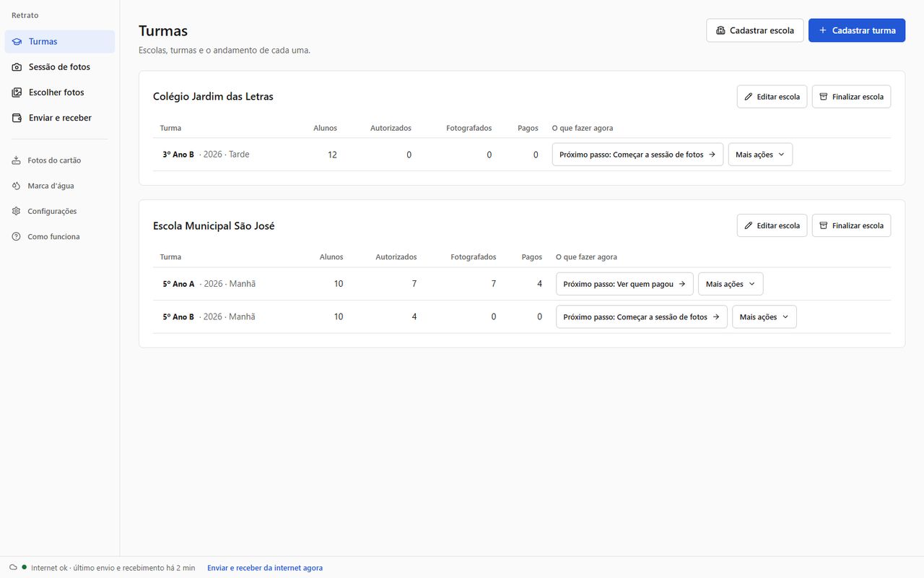
Task: Start photo session for 5º Ano B Manhã
Action: tap(642, 317)
